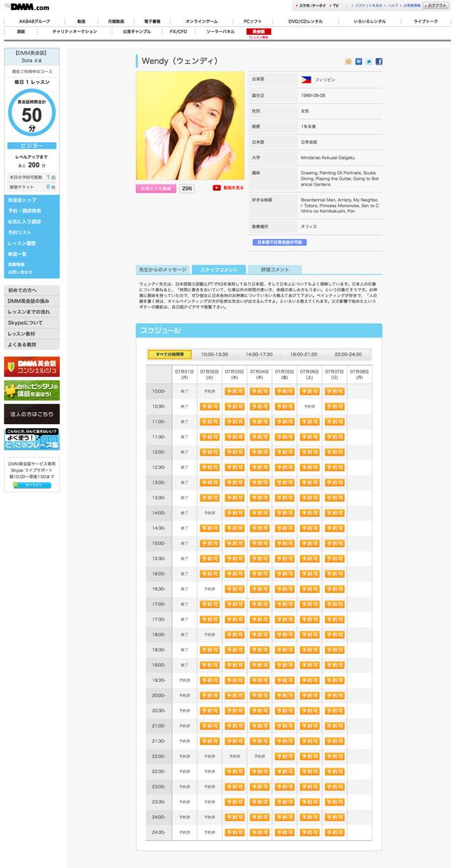Open FX/CFD navigation item
The image size is (455, 868).
click(178, 31)
